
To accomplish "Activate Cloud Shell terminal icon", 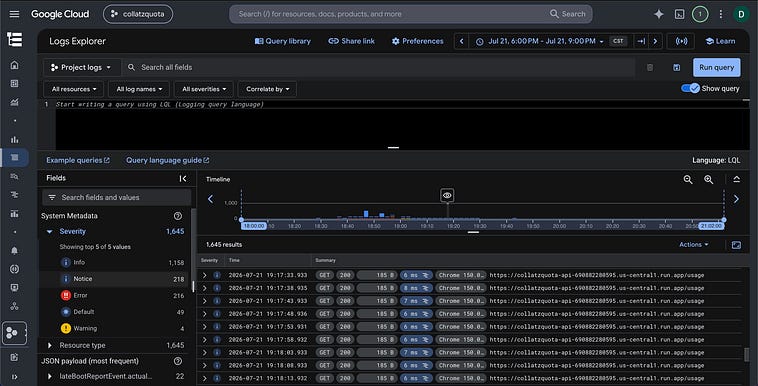I will tap(679, 14).
